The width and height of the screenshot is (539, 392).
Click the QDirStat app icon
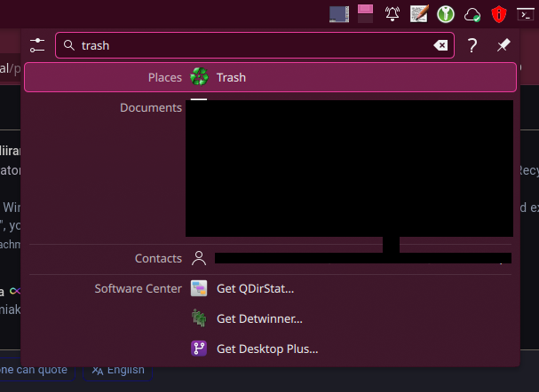point(200,288)
